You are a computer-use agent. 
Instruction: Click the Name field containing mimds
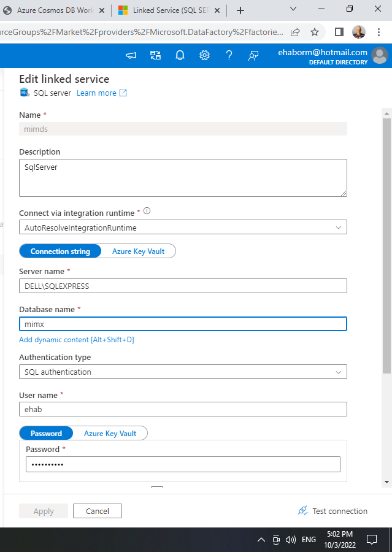[183, 129]
